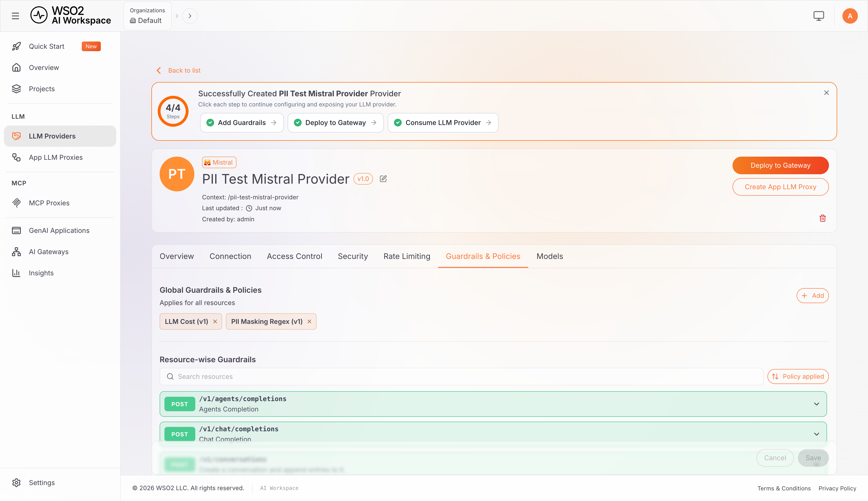
Task: Open App LLM Proxies in sidebar
Action: pyautogui.click(x=60, y=157)
